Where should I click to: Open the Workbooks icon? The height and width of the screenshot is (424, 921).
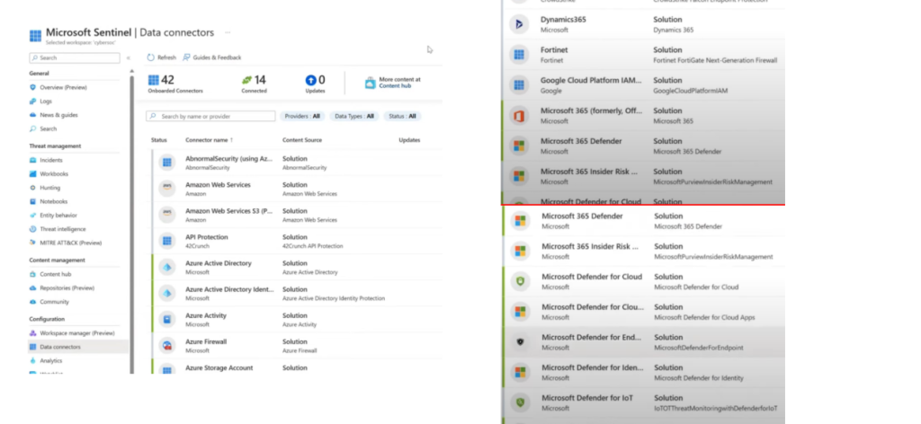33,174
